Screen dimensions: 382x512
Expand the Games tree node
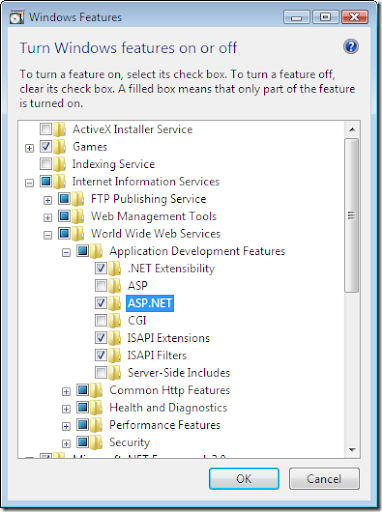29,148
